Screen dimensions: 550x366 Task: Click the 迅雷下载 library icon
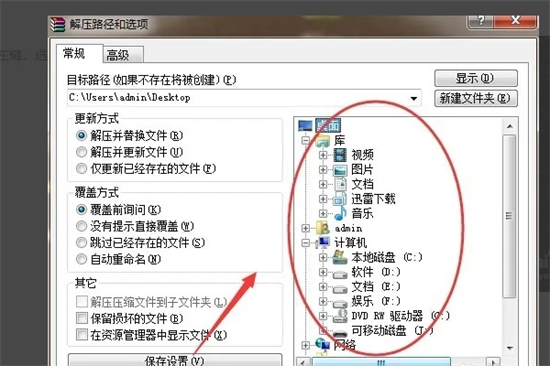coord(340,199)
